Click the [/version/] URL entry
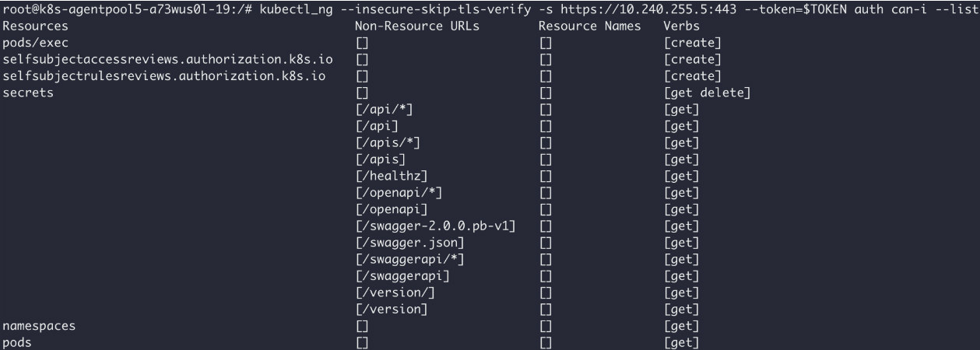Image resolution: width=980 pixels, height=350 pixels. click(394, 292)
